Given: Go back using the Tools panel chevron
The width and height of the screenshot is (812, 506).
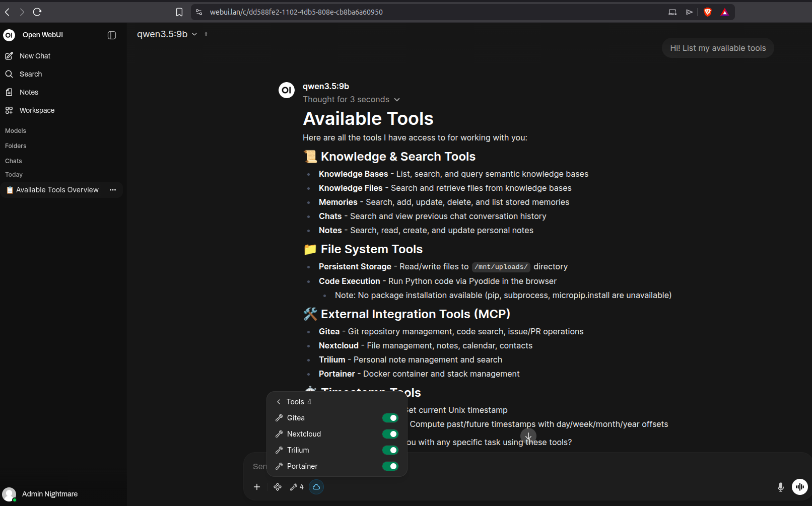Looking at the screenshot, I should pos(279,402).
